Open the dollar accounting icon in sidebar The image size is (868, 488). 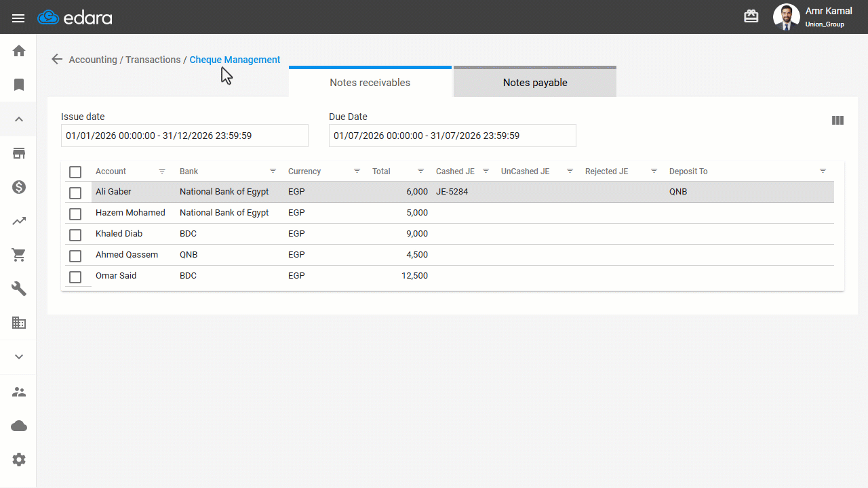tap(19, 187)
